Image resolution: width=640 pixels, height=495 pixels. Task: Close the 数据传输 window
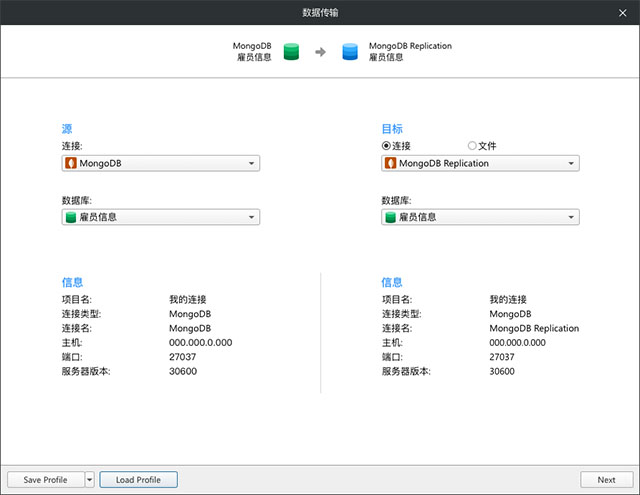pos(622,13)
